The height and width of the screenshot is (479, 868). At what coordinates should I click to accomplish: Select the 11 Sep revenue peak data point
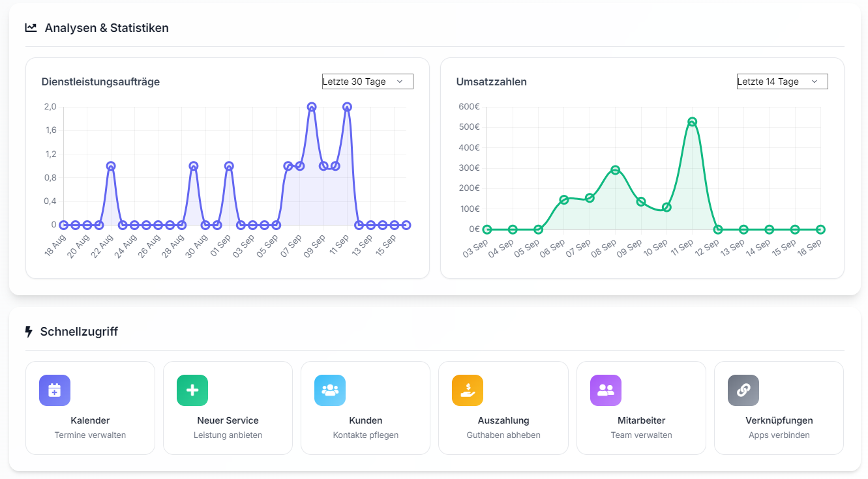click(x=691, y=120)
